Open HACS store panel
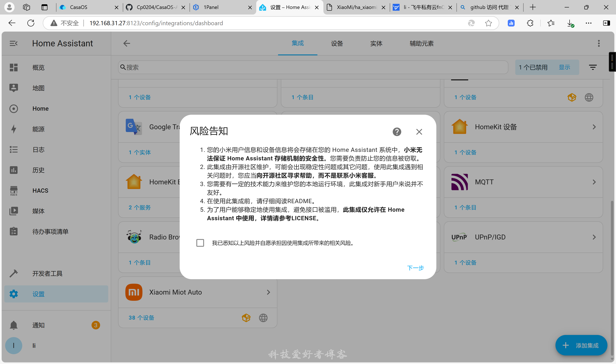Screen dimensions: 616x364 click(x=56, y=191)
